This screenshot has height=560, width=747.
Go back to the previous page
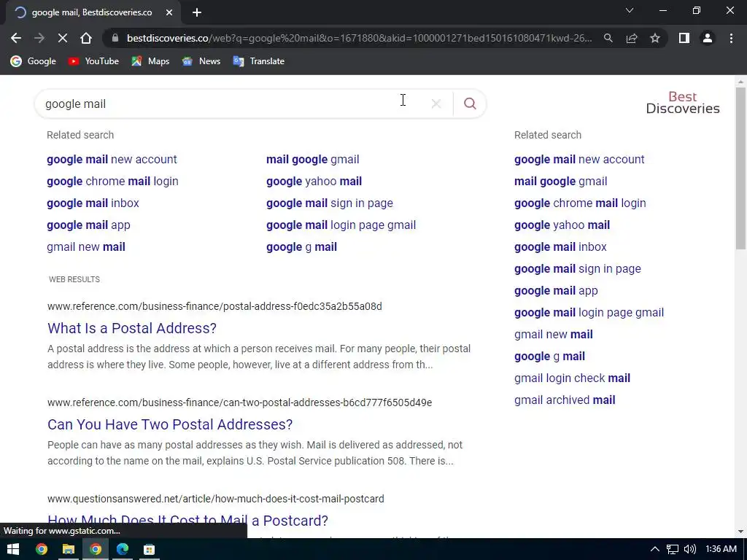pyautogui.click(x=16, y=38)
